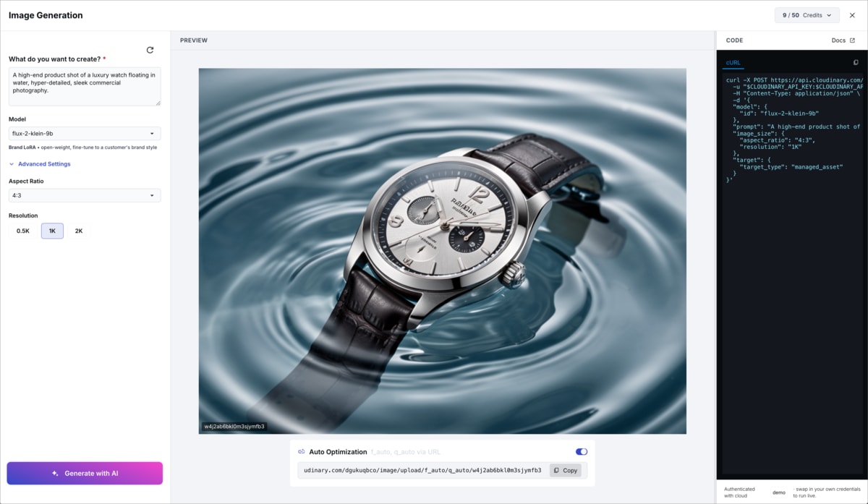This screenshot has height=504, width=868.
Task: Open the 9 / 50 Credits dropdown
Action: 807,15
